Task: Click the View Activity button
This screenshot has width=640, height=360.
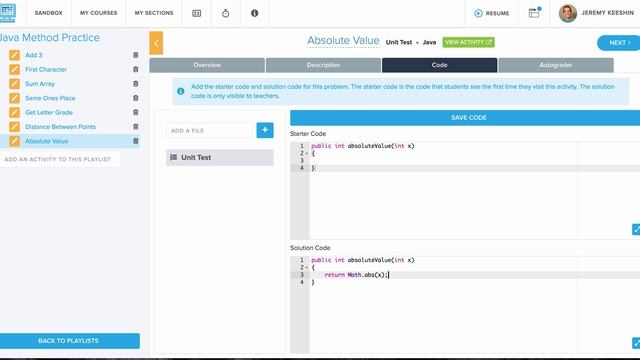Action: 469,42
